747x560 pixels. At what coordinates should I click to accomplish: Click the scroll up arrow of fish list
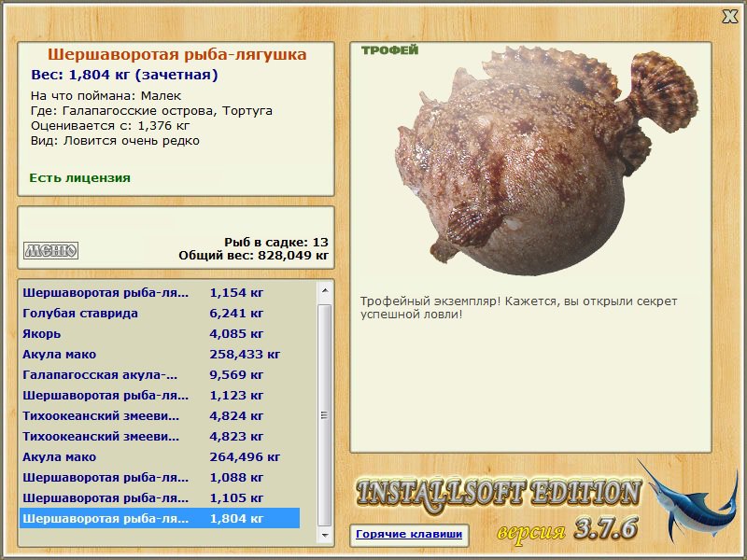click(x=325, y=290)
